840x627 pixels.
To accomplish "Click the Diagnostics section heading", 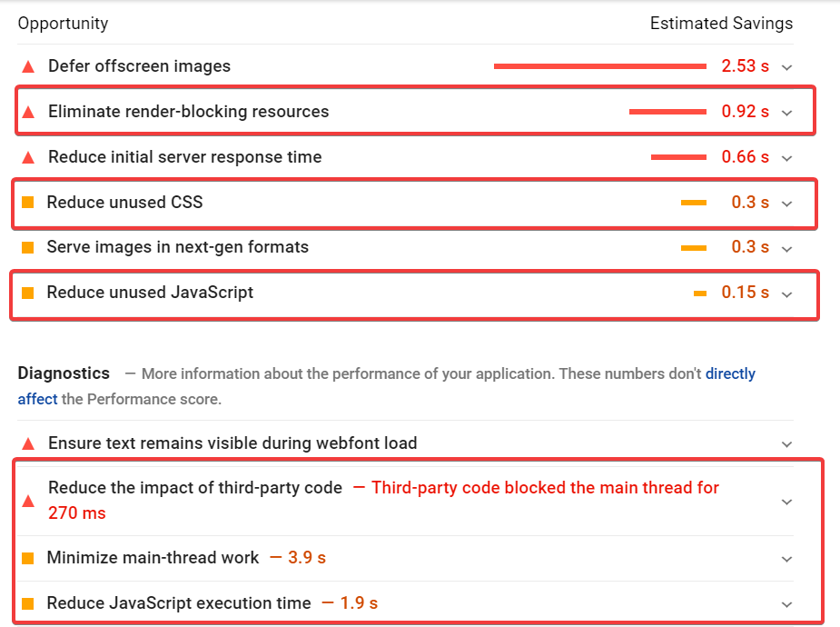I will pyautogui.click(x=64, y=373).
